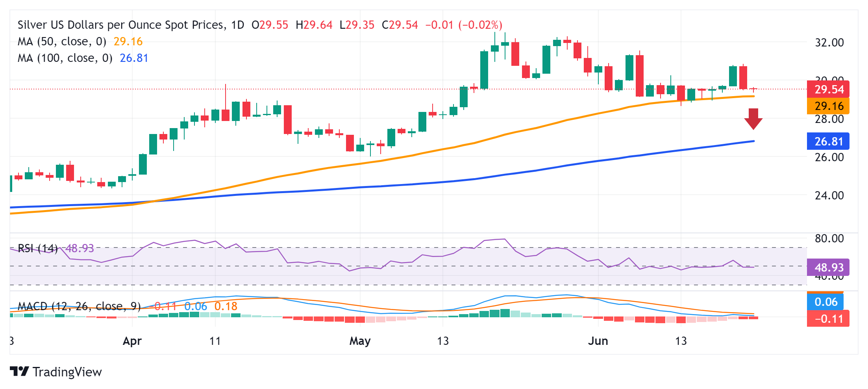Click the May label on the date axis

tap(360, 341)
